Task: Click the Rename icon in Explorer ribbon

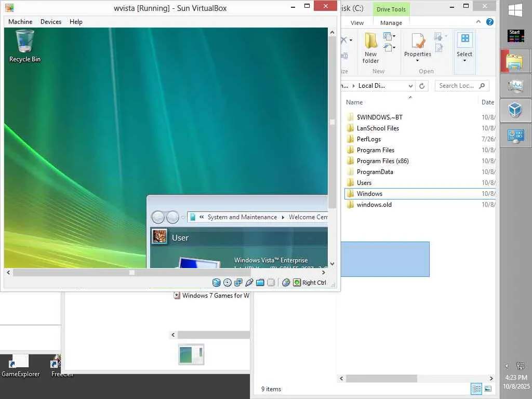Action: 344,56
